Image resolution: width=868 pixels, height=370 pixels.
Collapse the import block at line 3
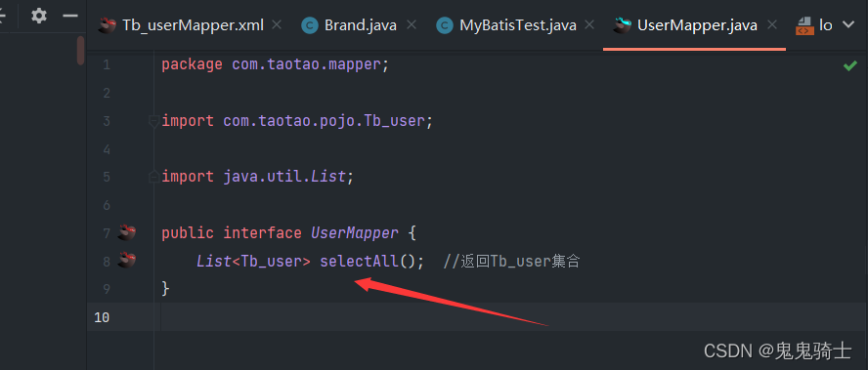(x=154, y=121)
